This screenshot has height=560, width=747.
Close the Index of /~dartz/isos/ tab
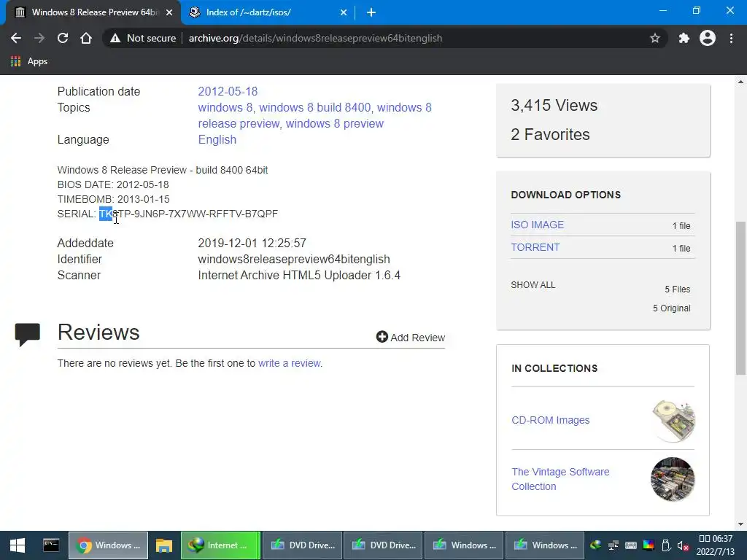click(x=344, y=12)
